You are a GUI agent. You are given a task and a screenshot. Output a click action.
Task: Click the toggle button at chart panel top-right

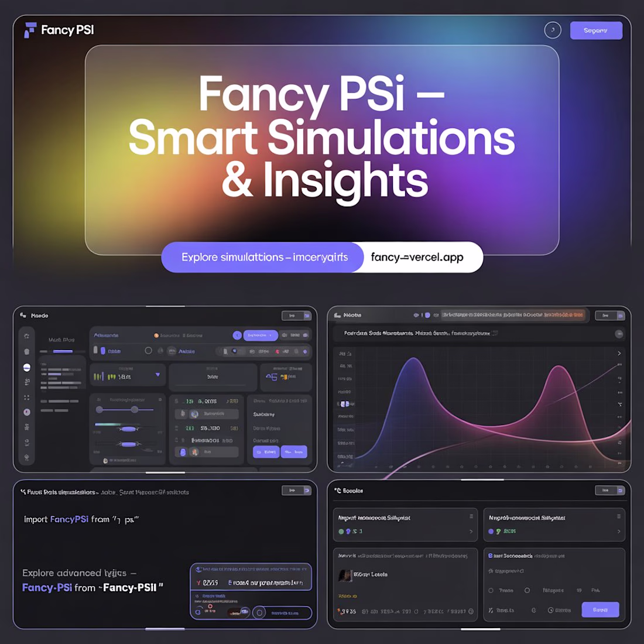coord(610,316)
